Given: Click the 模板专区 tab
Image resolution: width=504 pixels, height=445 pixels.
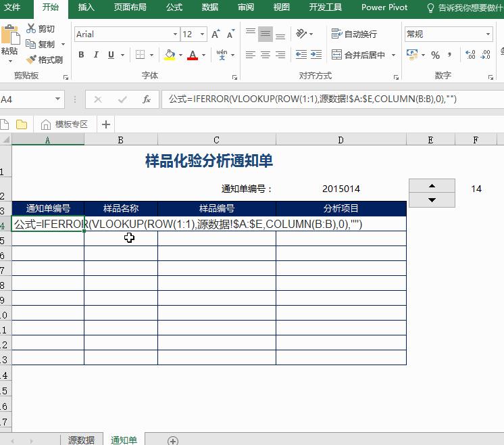Looking at the screenshot, I should pyautogui.click(x=65, y=124).
